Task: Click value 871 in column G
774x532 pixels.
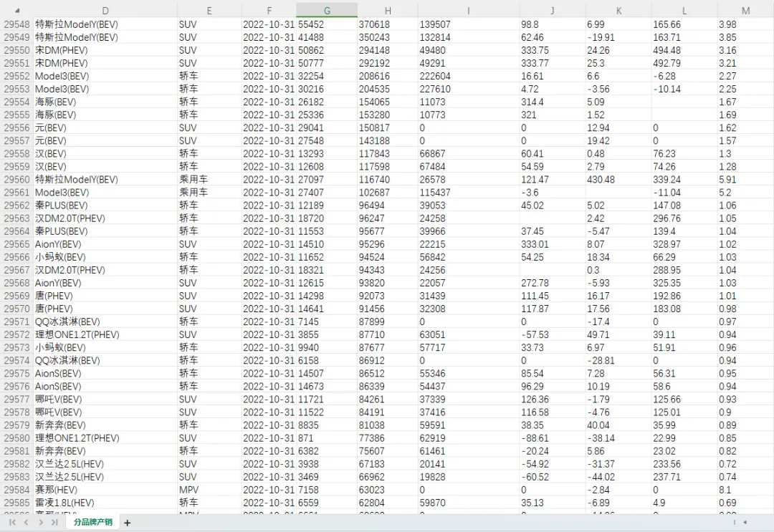Action: click(305, 437)
